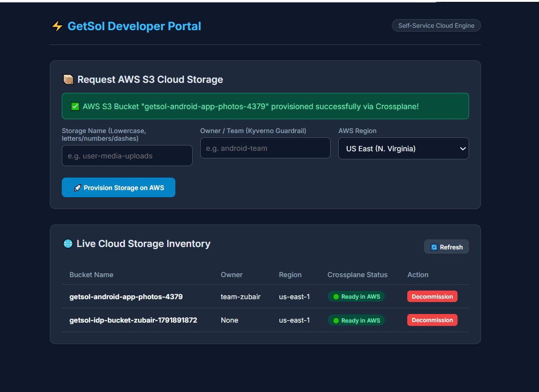Click the GetSol Developer Portal title
539x392 pixels.
pyautogui.click(x=134, y=26)
